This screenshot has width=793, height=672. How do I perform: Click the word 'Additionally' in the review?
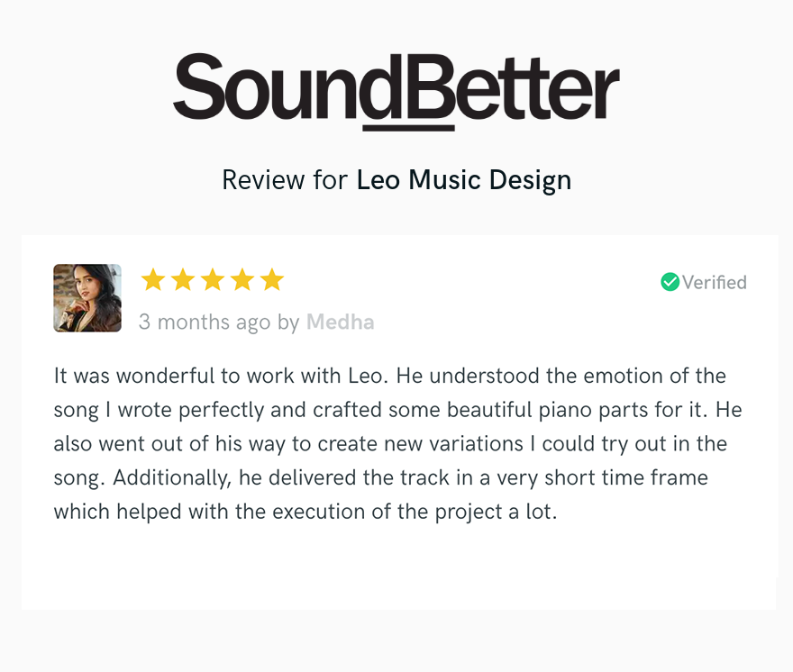(172, 477)
